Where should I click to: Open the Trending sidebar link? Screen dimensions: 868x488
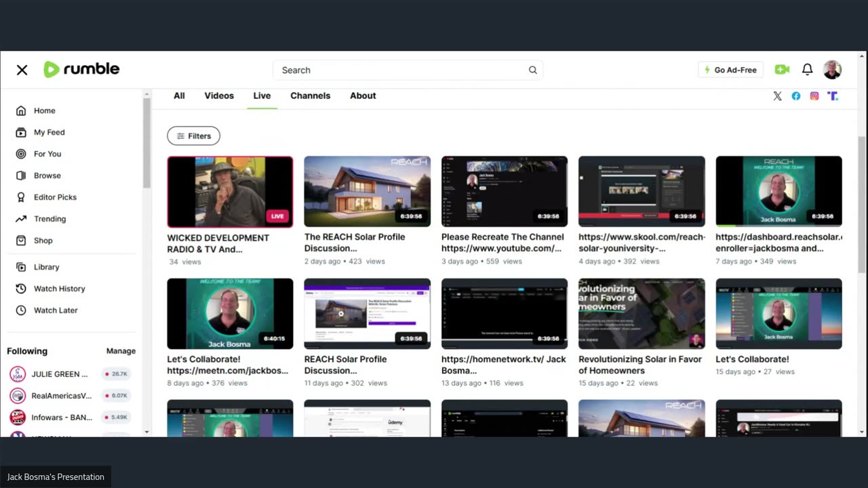(50, 219)
